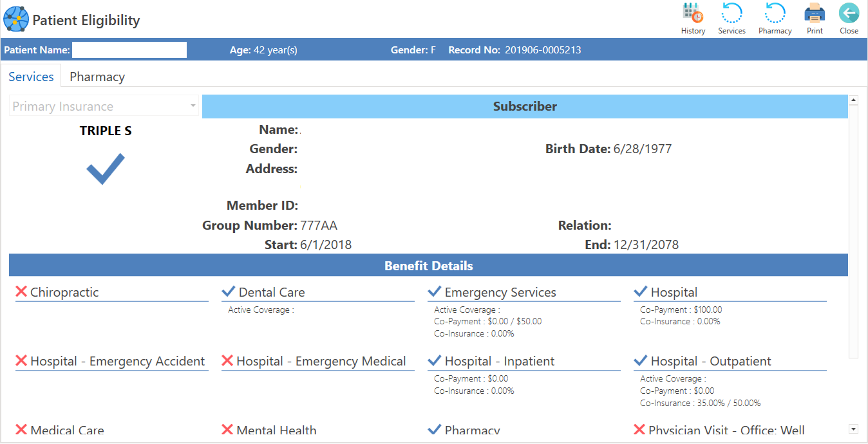Click group number value 777AA
Viewport: 868px width, 444px height.
click(319, 225)
